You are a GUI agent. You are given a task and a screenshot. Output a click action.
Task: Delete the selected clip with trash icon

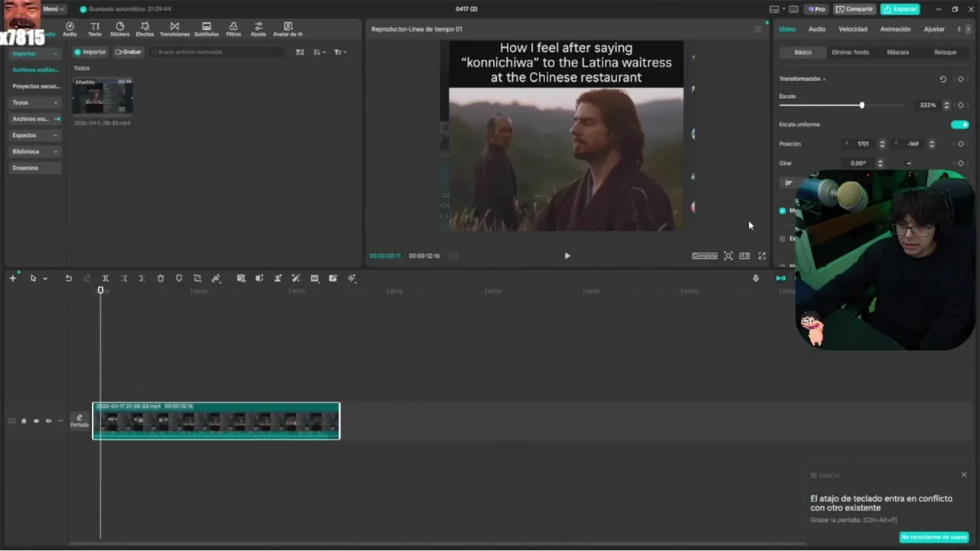(x=161, y=279)
